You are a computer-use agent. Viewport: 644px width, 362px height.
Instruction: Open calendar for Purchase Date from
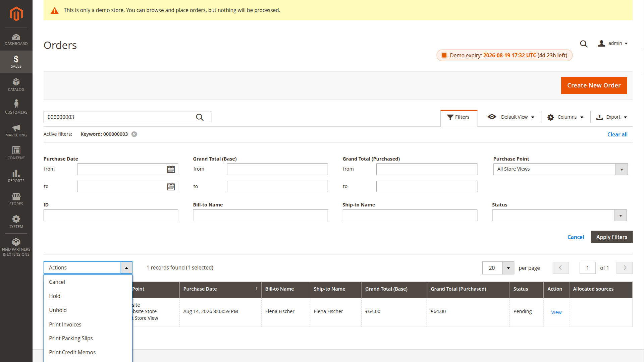171,169
